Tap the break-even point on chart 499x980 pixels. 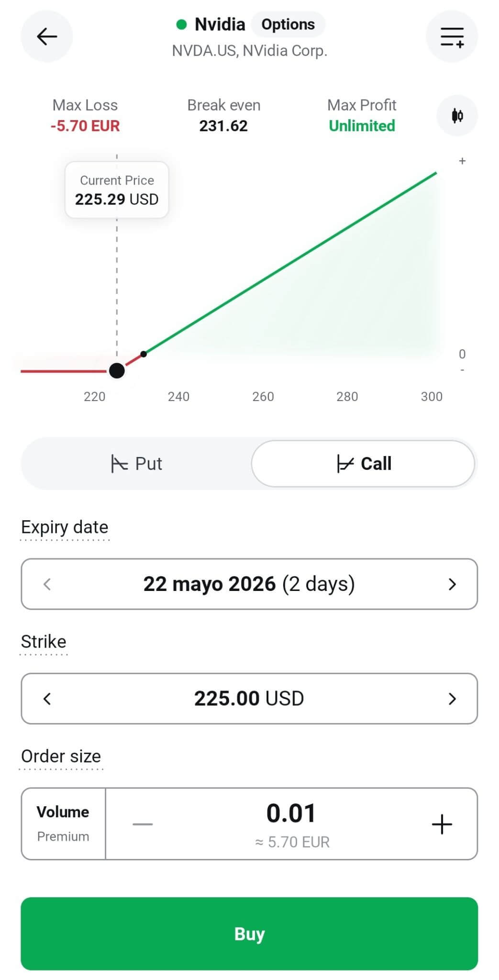[x=144, y=354]
